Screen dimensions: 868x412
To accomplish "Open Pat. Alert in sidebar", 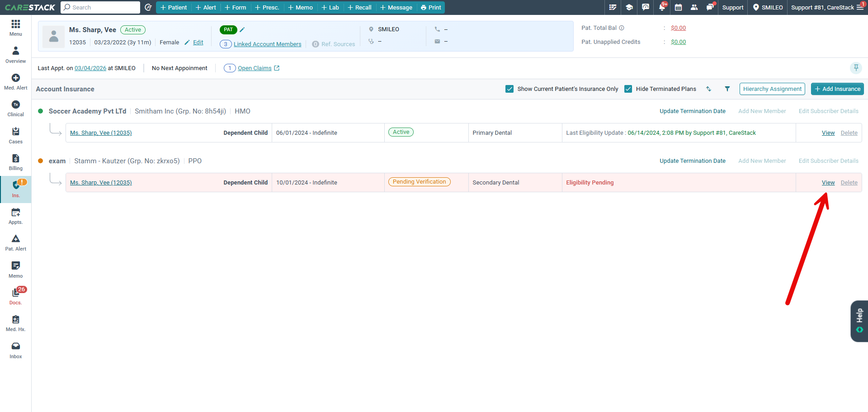I will click(16, 243).
